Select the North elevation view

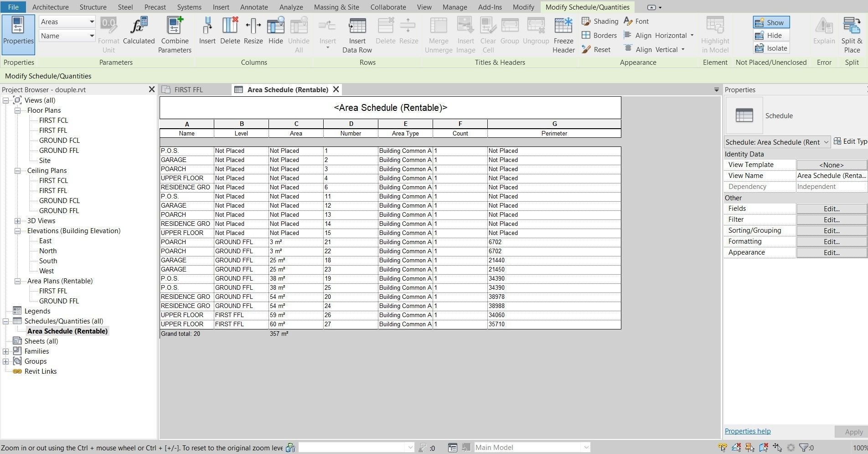pos(48,251)
